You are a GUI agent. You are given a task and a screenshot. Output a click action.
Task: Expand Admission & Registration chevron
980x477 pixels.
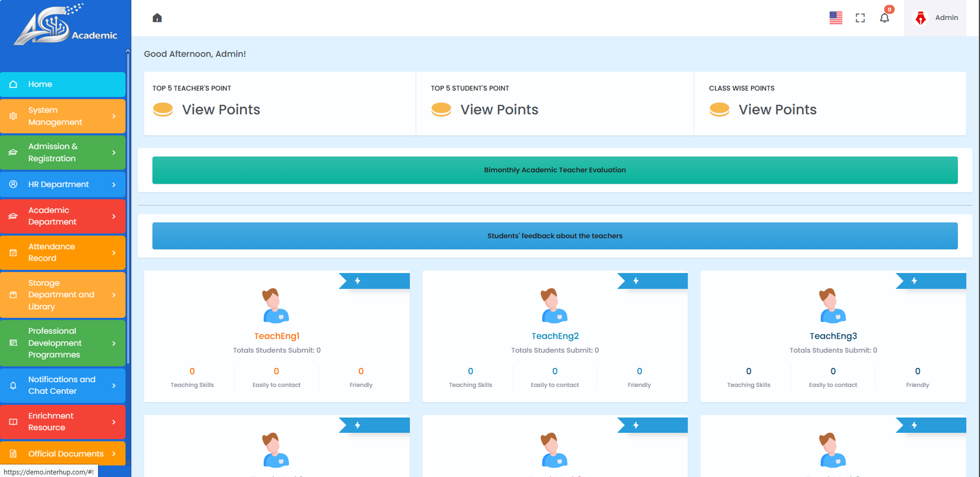pyautogui.click(x=114, y=152)
